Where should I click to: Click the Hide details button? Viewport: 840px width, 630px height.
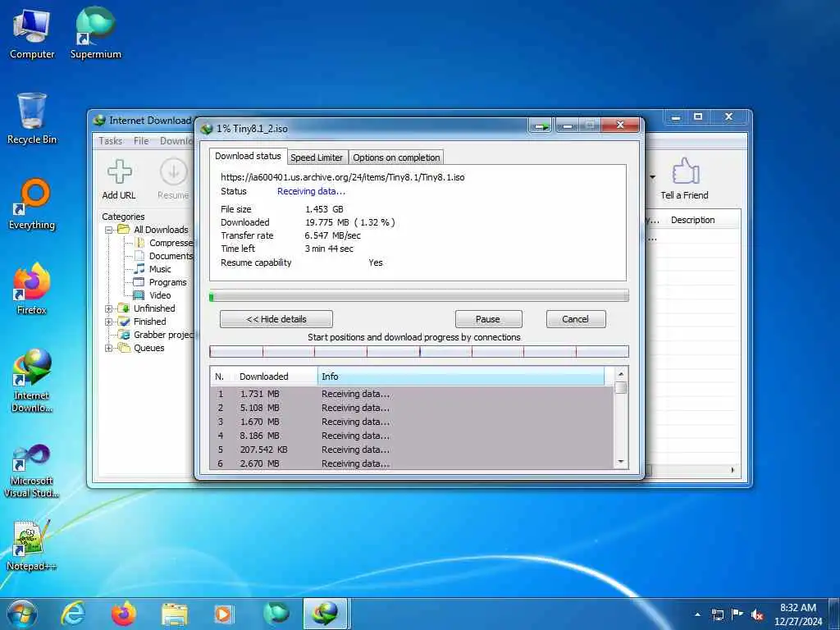(276, 319)
